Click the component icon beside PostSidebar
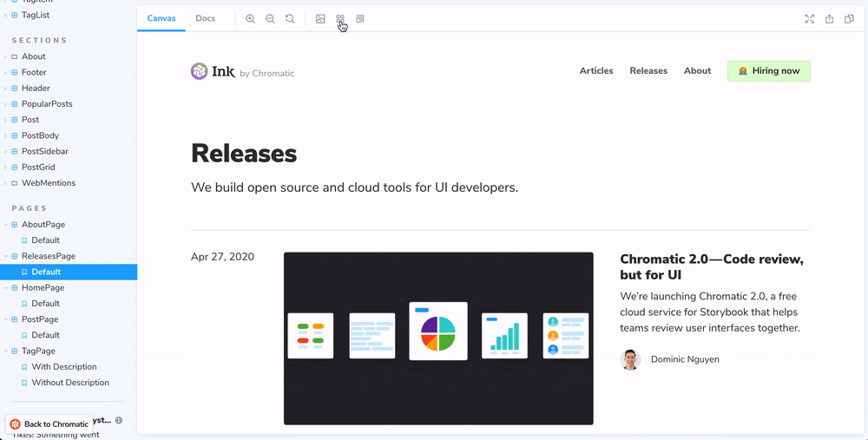This screenshot has height=440, width=868. (x=15, y=152)
